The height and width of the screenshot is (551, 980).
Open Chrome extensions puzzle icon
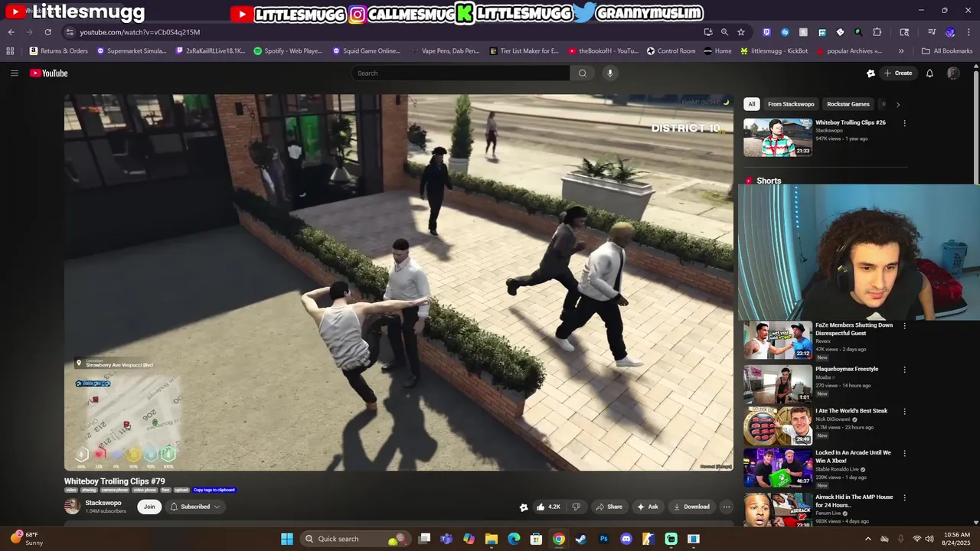coord(877,32)
